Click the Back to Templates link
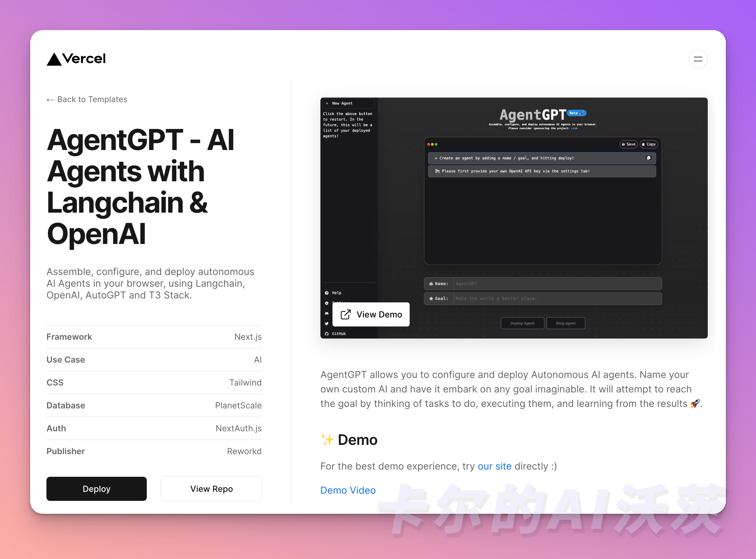The width and height of the screenshot is (756, 559). point(86,99)
